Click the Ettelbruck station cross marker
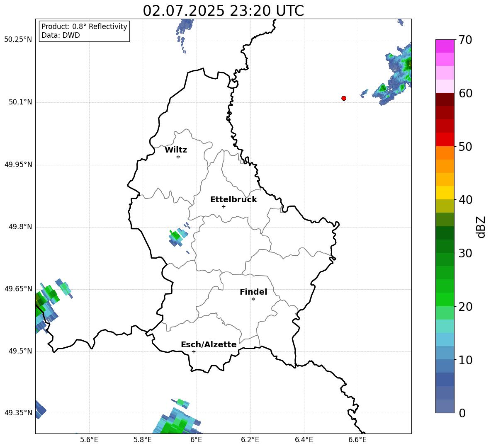This screenshot has height=448, width=491. [x=224, y=206]
